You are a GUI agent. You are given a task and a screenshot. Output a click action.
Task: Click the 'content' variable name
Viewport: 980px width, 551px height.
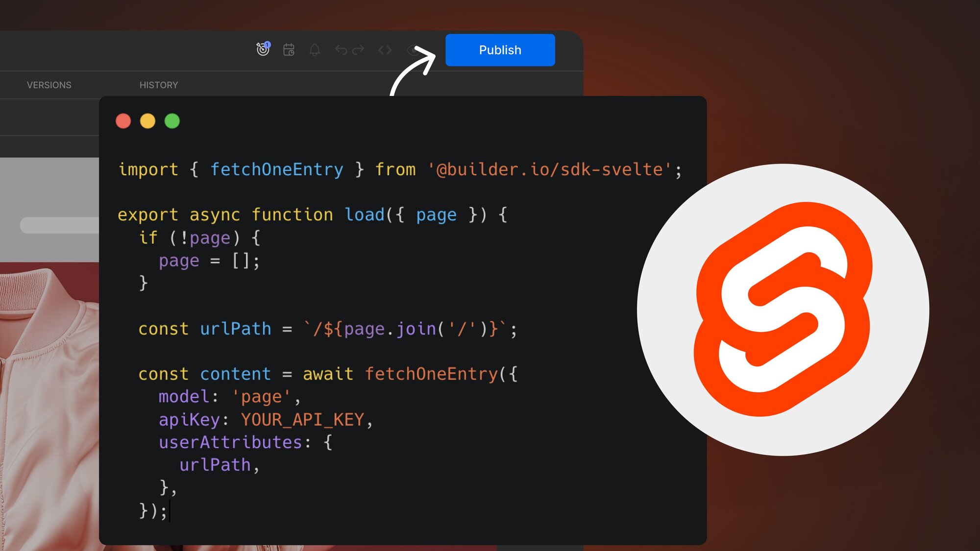pos(235,374)
